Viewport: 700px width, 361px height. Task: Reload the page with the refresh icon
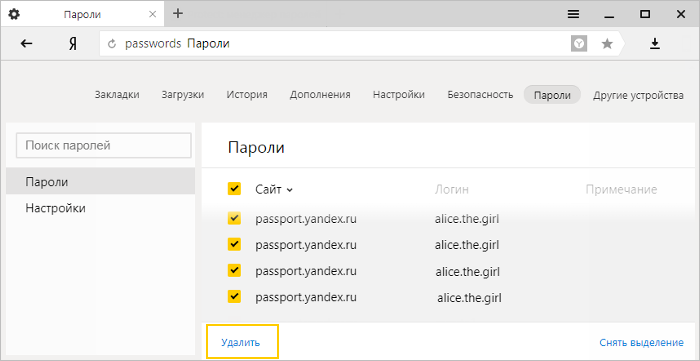[x=112, y=44]
